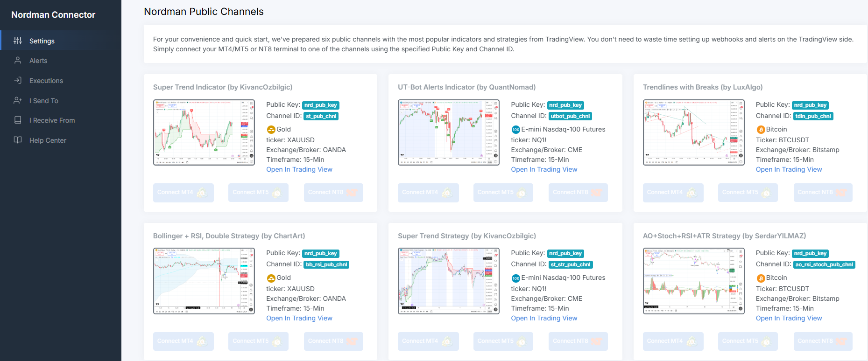Click the Bitcoin icon in Trendlines with Breaks card
Viewport: 868px width, 361px height.
pyautogui.click(x=761, y=130)
